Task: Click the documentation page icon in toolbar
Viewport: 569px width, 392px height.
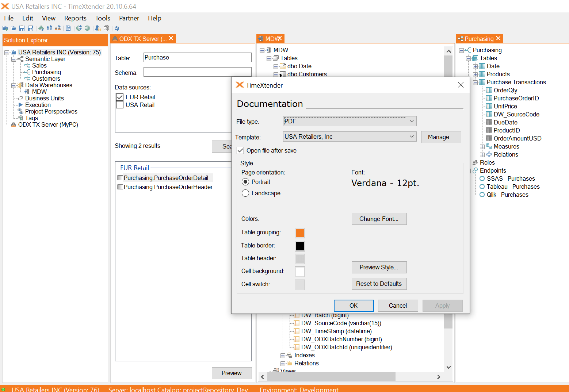Action: (68, 28)
